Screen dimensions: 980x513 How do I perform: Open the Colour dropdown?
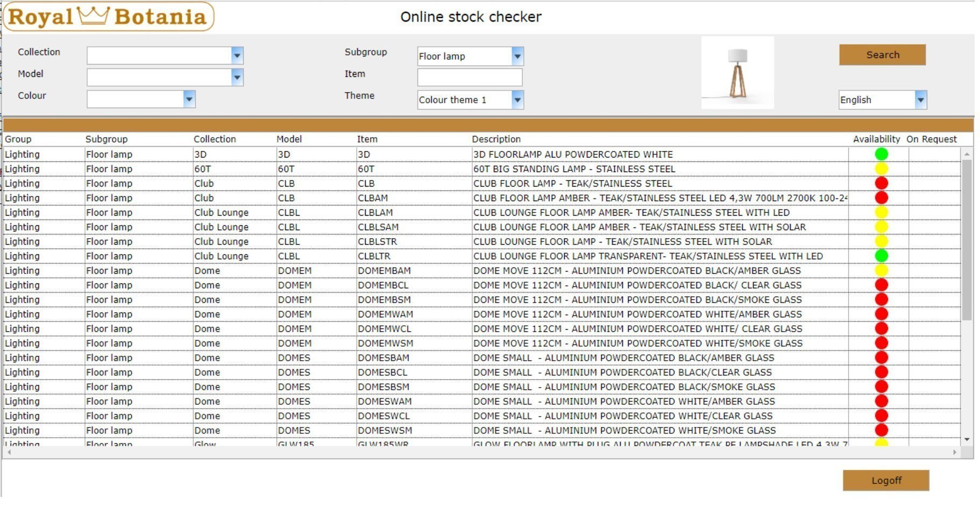(189, 99)
